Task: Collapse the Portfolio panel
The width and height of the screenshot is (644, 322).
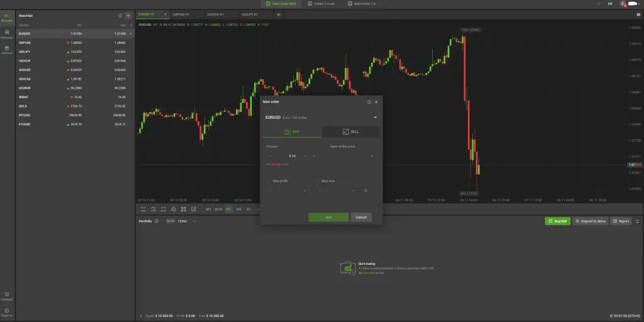Action: coord(638,221)
